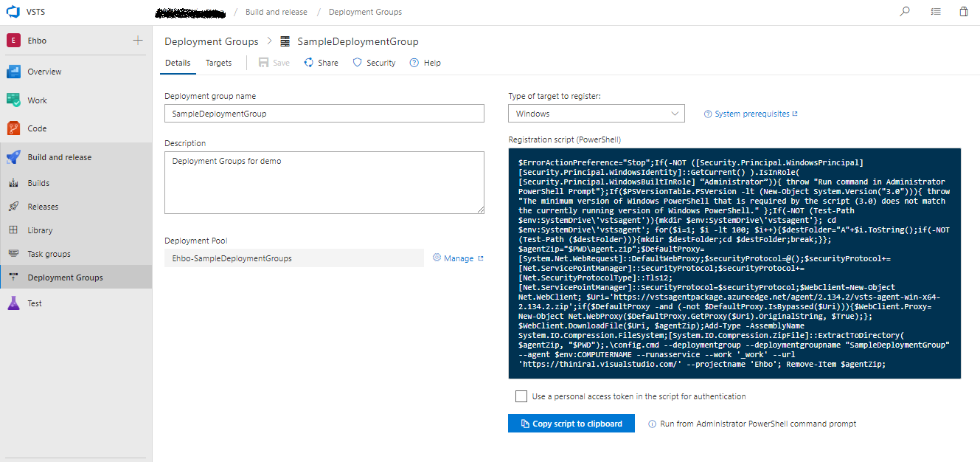Screen dimensions: 980x462
Task: Click the Description text area
Action: coord(324,182)
